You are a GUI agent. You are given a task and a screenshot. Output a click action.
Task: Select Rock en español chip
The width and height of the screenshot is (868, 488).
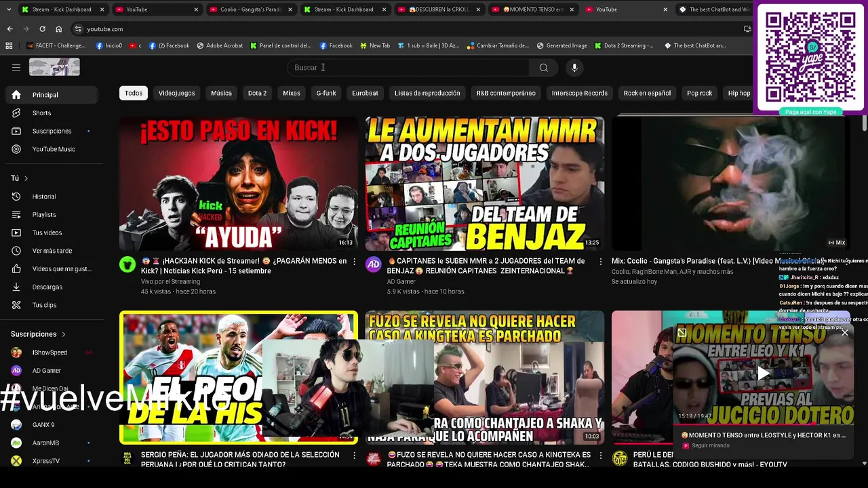[x=647, y=93]
